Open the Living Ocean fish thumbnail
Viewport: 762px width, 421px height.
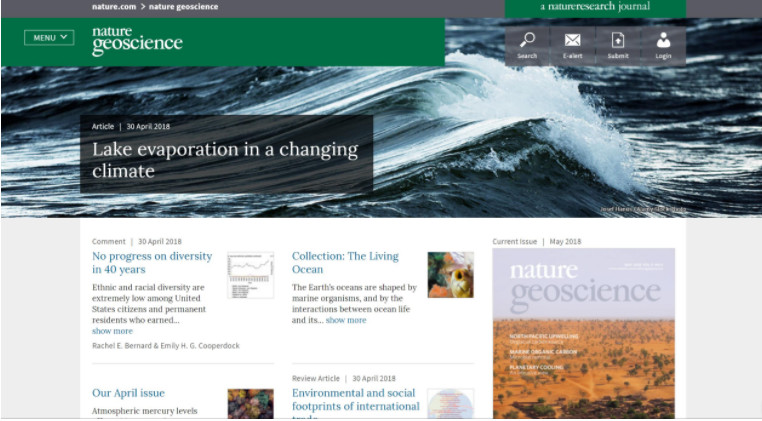coord(450,275)
